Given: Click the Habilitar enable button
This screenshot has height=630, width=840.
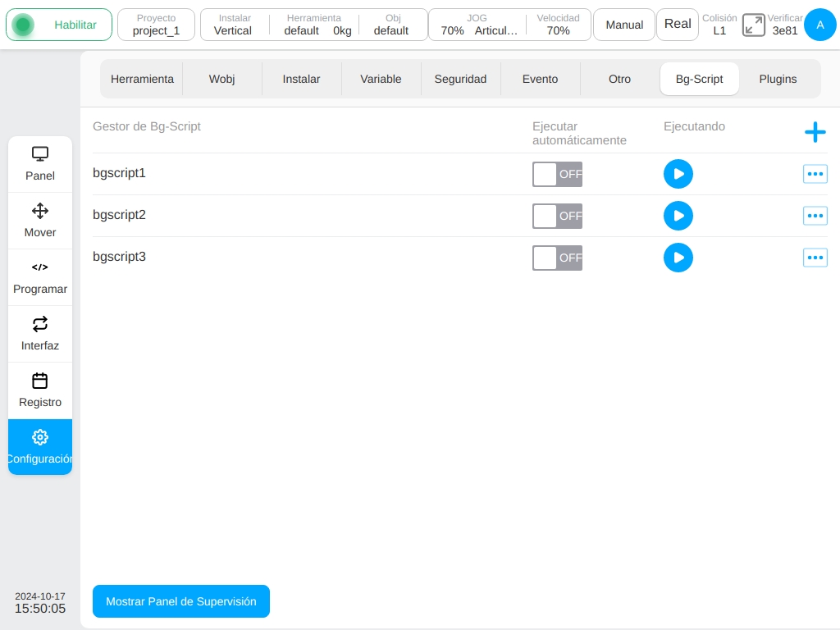Looking at the screenshot, I should click(59, 25).
